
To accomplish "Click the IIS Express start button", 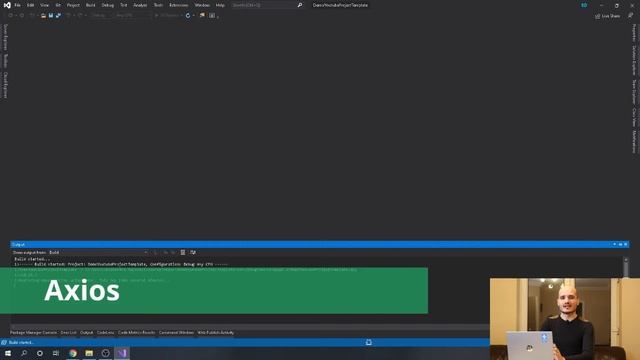I will click(x=168, y=16).
